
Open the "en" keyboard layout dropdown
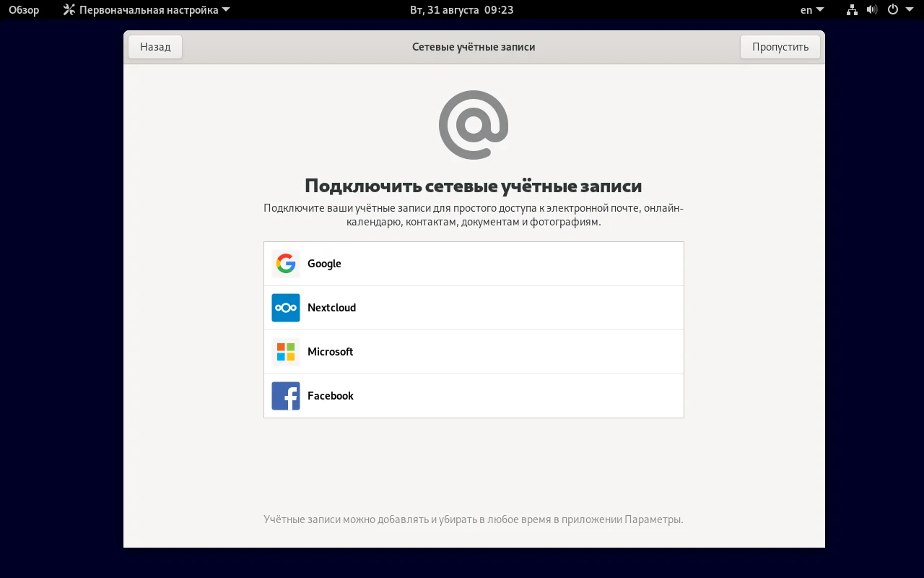[811, 9]
